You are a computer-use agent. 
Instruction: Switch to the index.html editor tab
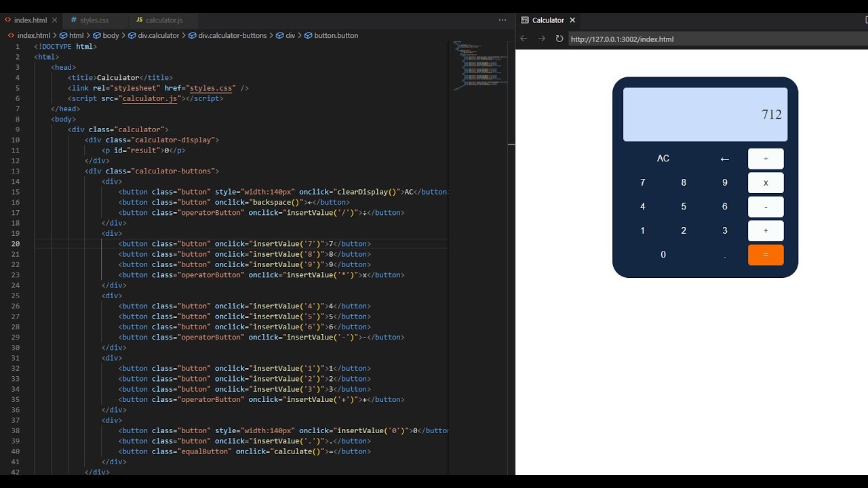pos(30,20)
